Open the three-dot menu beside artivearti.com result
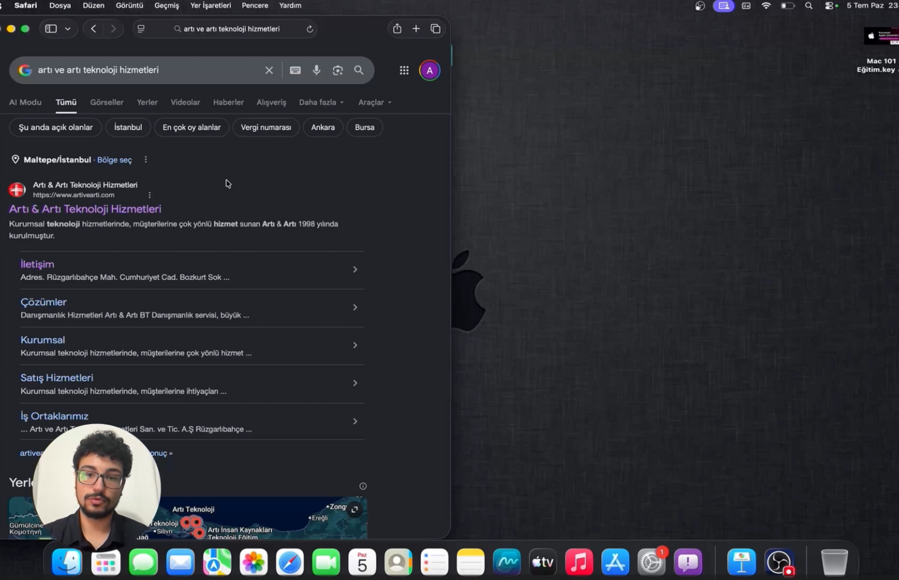899x580 pixels. click(150, 195)
